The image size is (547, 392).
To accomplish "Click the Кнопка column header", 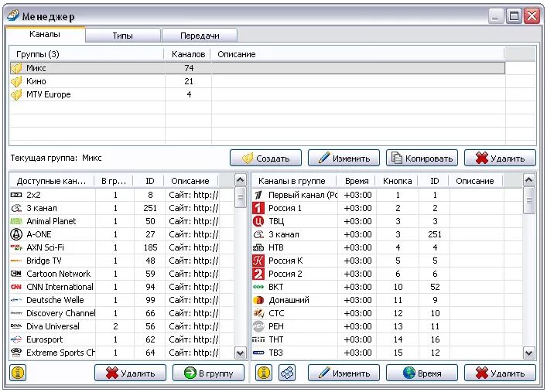I will pos(398,181).
